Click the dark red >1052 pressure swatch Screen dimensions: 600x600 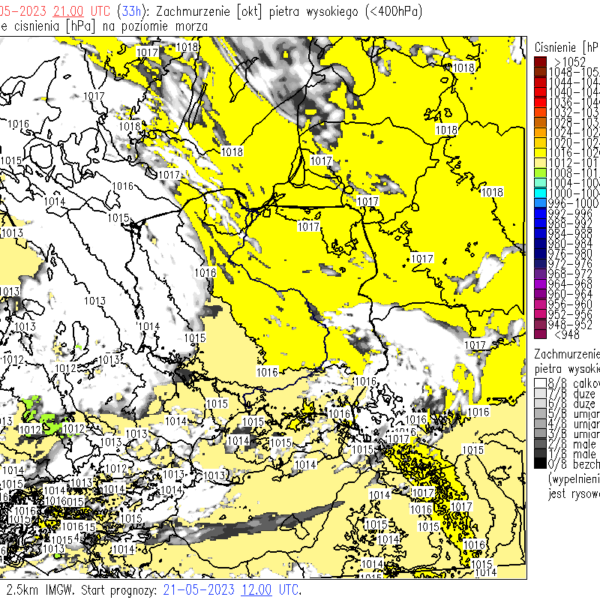(540, 62)
